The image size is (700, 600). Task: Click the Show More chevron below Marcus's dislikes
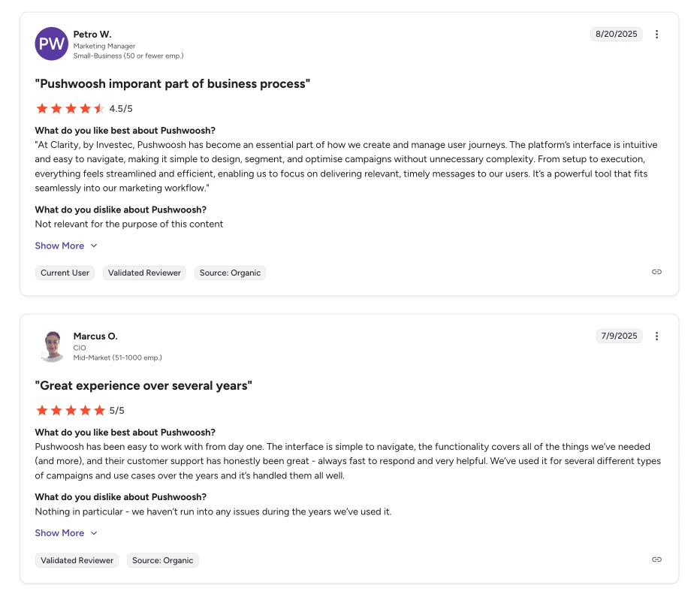(93, 533)
